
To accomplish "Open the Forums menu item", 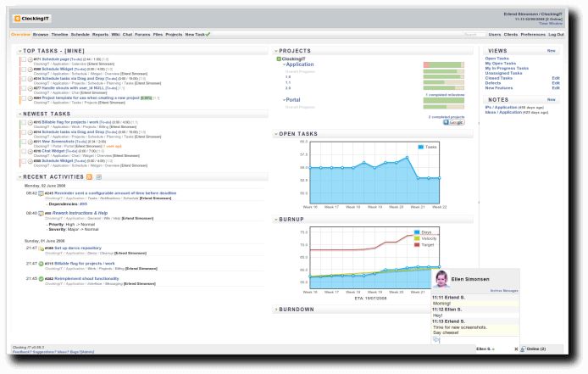I will tap(142, 35).
